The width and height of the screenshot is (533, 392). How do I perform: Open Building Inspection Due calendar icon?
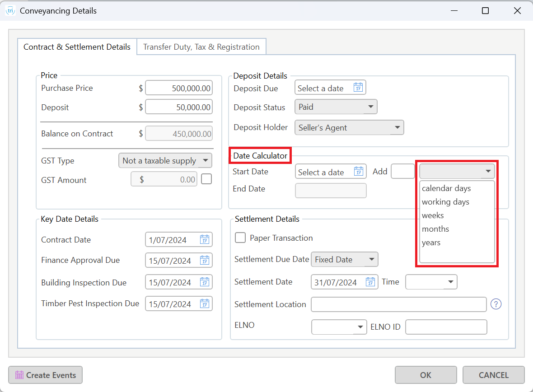(205, 282)
